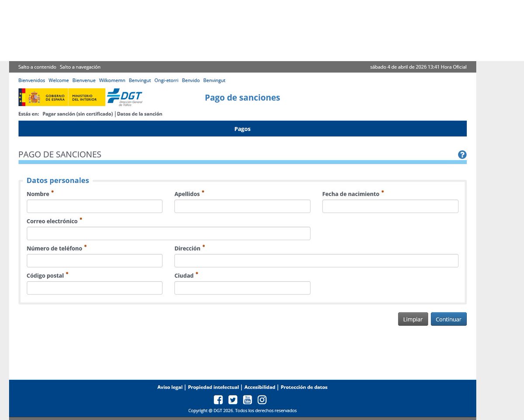
Task: Switch to English via Welcome link
Action: (x=59, y=80)
